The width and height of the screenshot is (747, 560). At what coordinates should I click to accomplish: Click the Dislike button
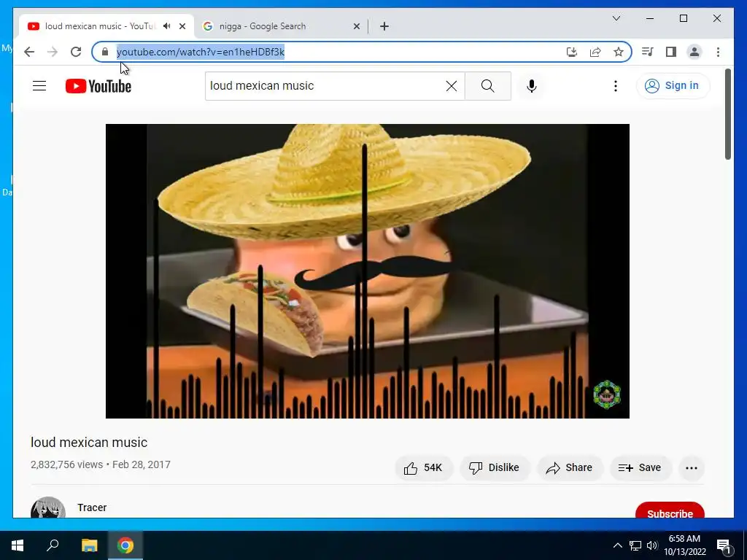pos(494,467)
